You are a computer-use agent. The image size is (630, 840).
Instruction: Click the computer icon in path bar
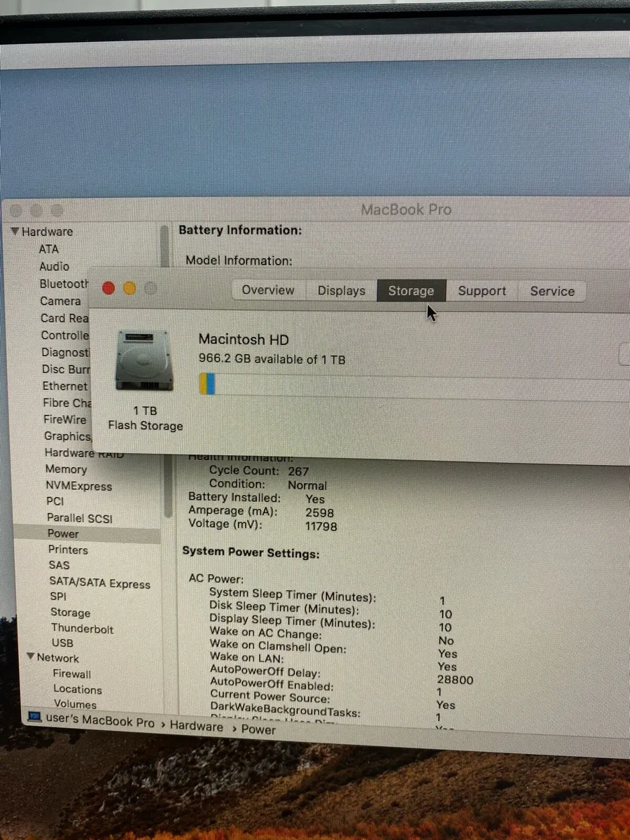(35, 718)
